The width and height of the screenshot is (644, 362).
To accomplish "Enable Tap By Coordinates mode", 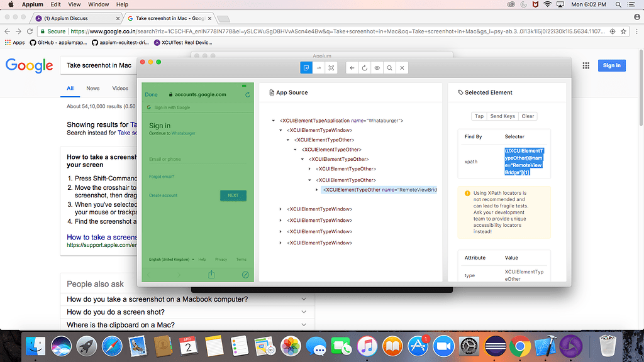I will [331, 68].
